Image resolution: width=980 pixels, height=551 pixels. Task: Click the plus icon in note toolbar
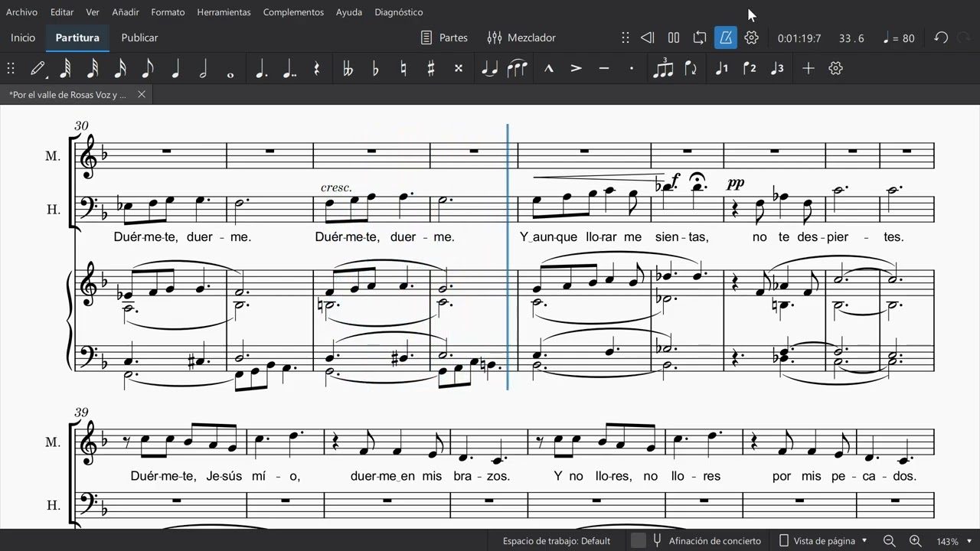pyautogui.click(x=808, y=68)
